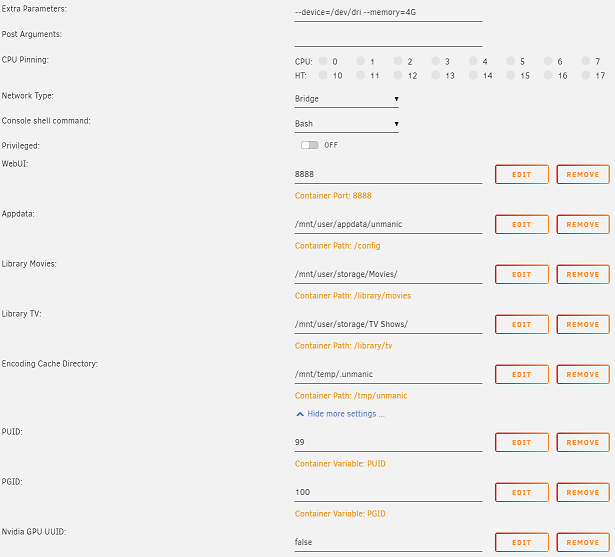This screenshot has width=615, height=557.
Task: Open the Network Type dropdown
Action: (x=347, y=99)
